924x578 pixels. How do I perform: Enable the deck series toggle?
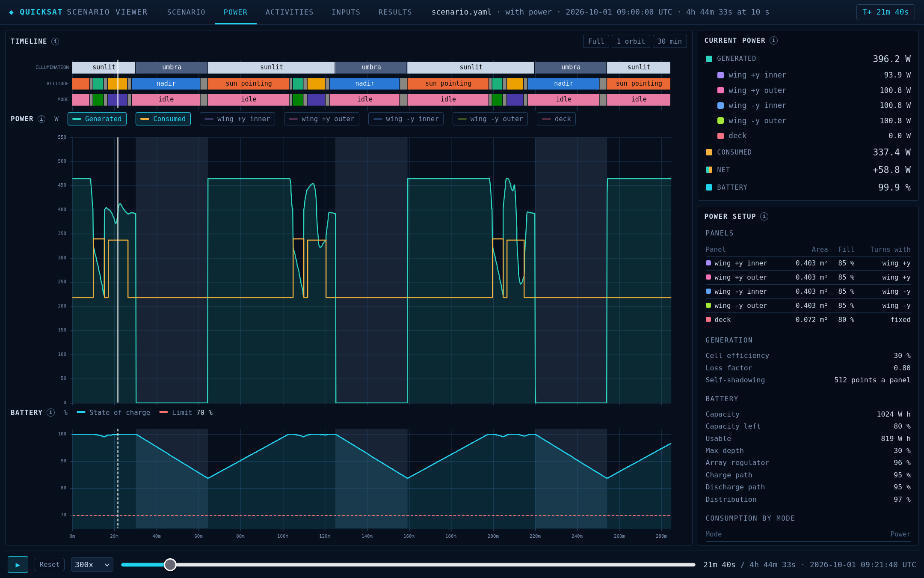557,119
